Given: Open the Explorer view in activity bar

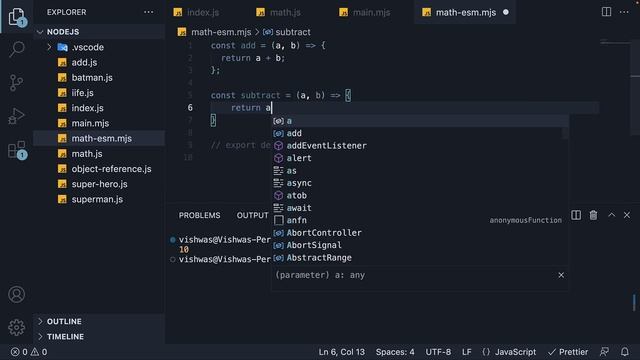Looking at the screenshot, I should click(16, 16).
